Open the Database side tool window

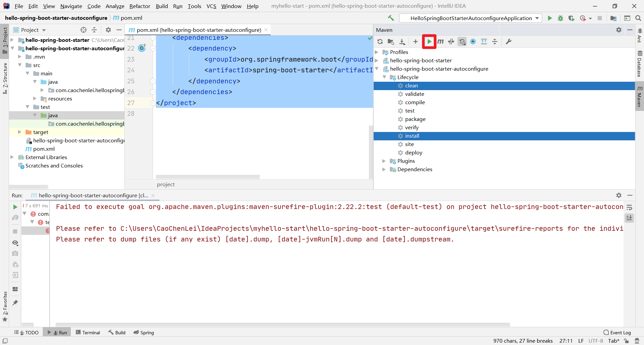pyautogui.click(x=640, y=64)
